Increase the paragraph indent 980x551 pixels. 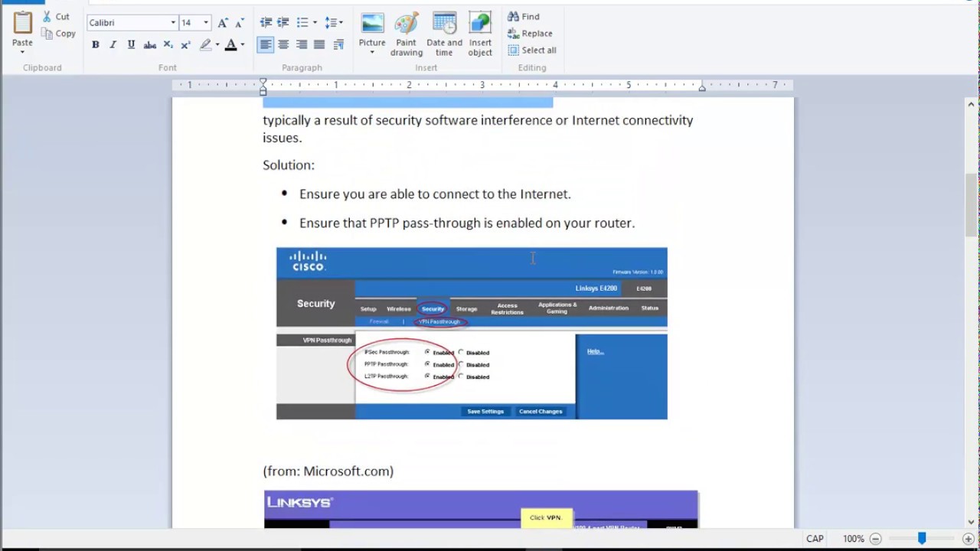point(283,23)
